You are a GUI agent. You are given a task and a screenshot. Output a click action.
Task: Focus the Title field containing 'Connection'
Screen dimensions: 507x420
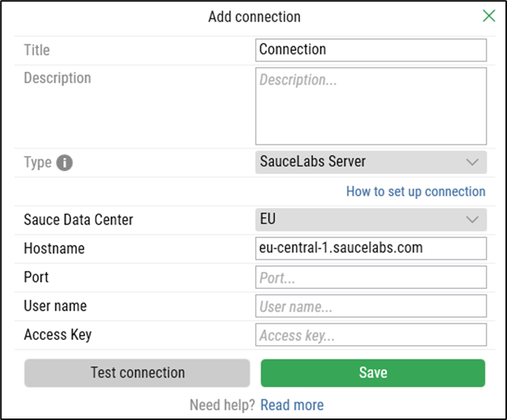(371, 50)
